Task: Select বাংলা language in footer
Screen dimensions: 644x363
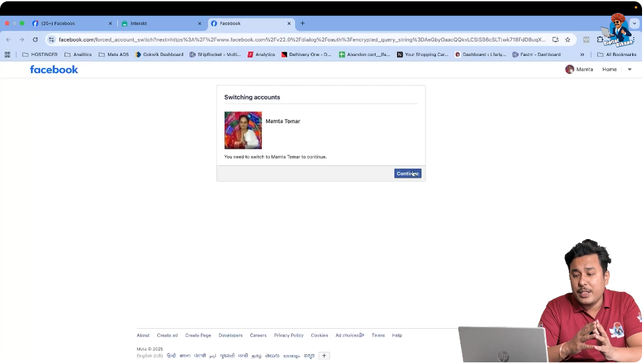Action: click(185, 356)
